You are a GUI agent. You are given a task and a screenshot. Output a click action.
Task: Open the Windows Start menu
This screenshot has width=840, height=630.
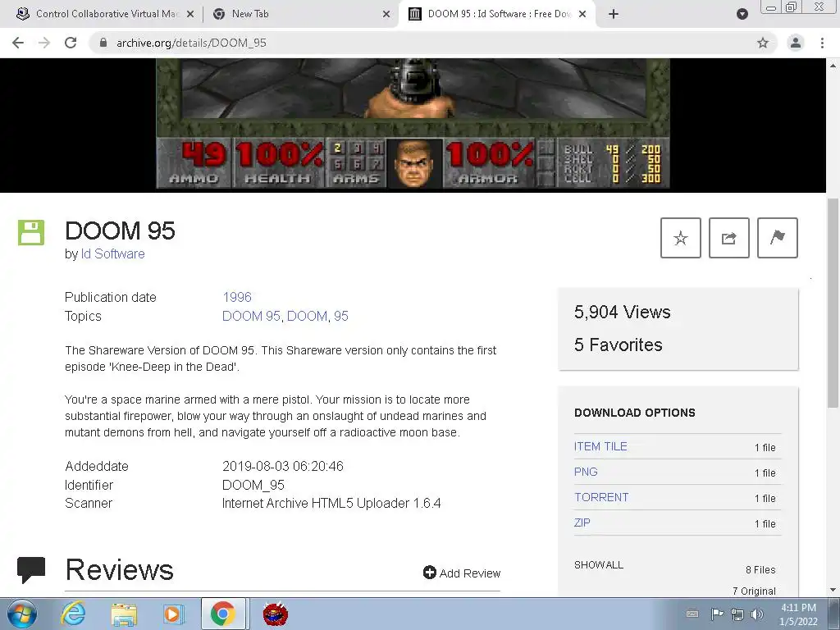(21, 614)
